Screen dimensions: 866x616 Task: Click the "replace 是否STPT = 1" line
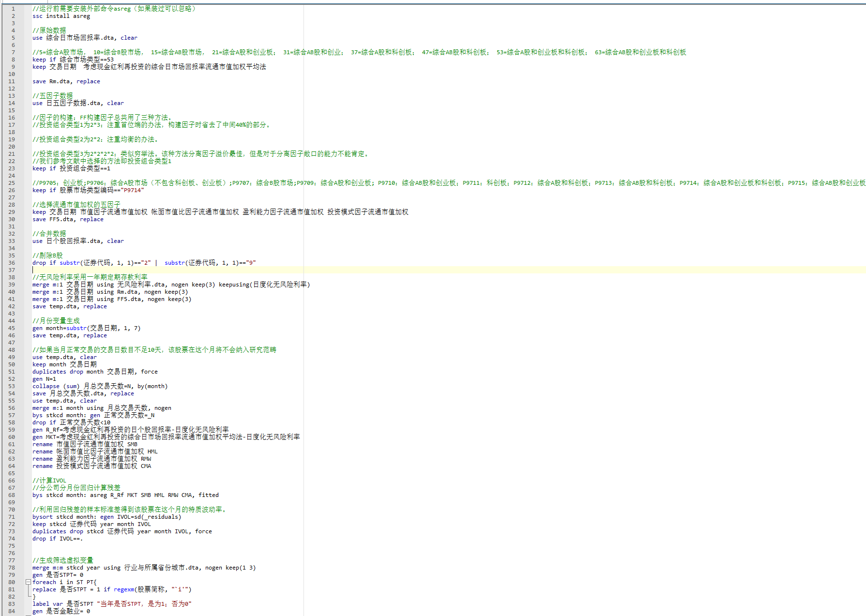tap(112, 589)
